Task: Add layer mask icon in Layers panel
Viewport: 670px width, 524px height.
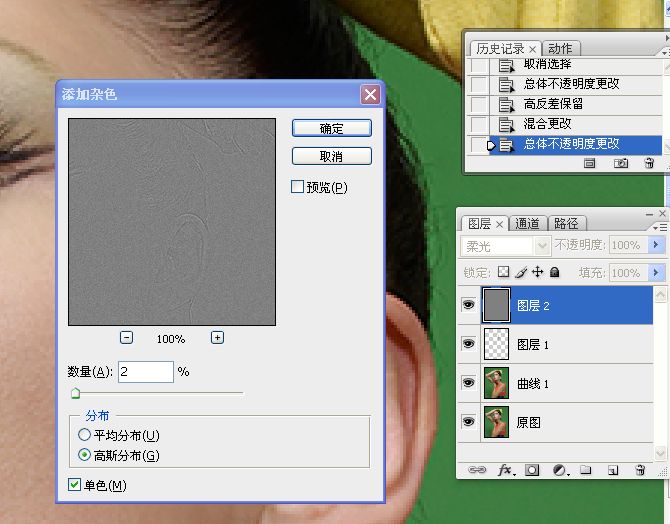Action: [532, 470]
